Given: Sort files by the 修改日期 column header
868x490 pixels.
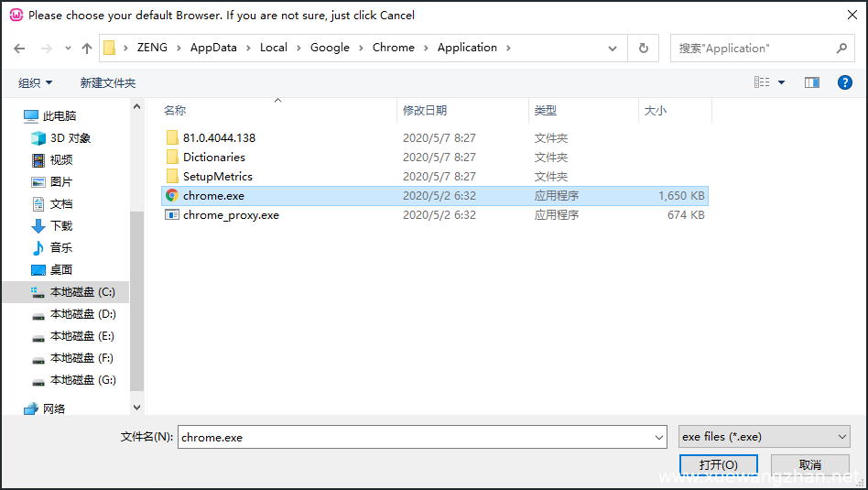Looking at the screenshot, I should 425,110.
